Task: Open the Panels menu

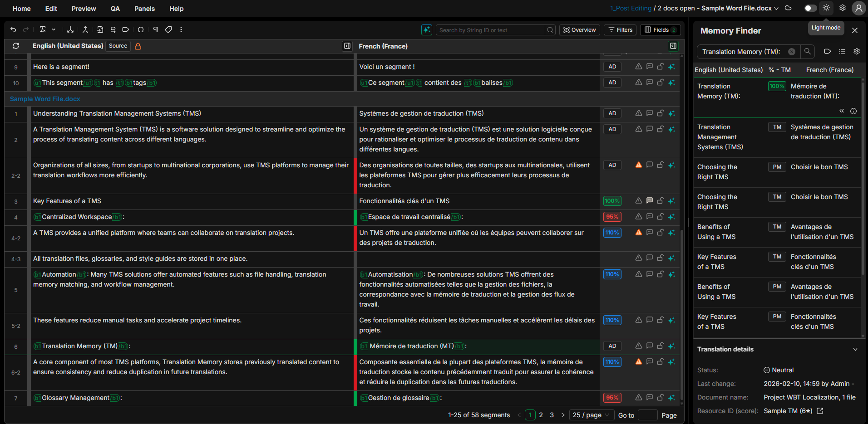Action: tap(144, 9)
